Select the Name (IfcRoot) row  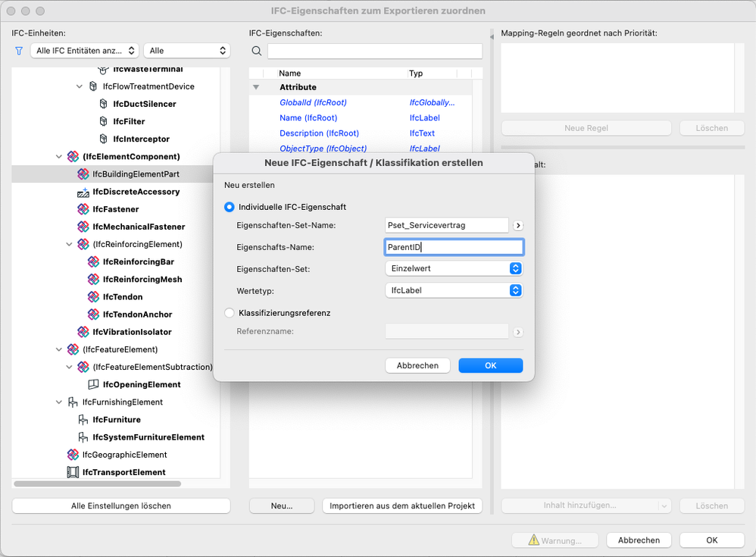click(361, 117)
